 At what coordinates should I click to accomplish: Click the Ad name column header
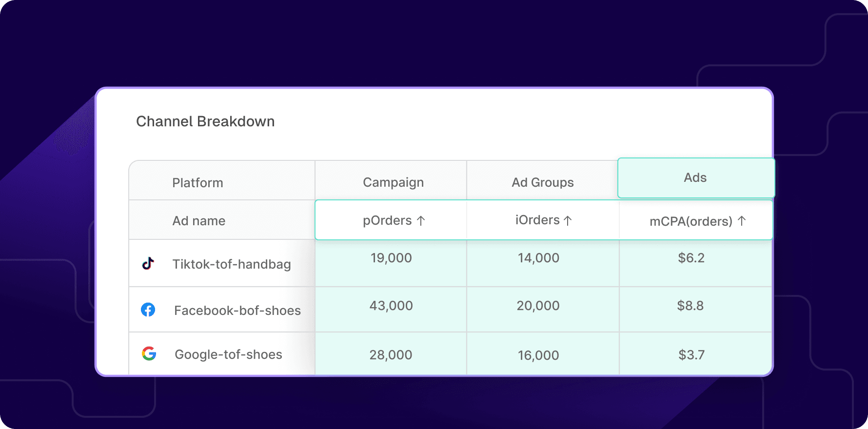click(x=199, y=221)
